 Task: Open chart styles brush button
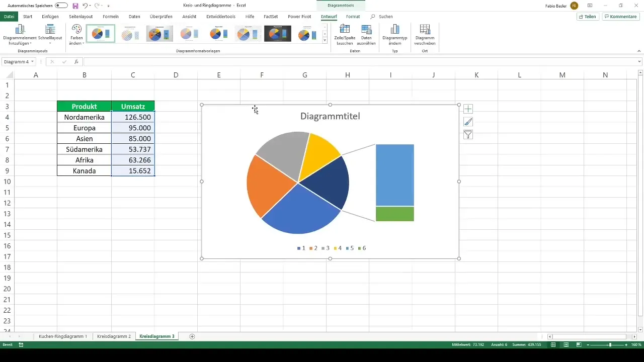pyautogui.click(x=468, y=122)
